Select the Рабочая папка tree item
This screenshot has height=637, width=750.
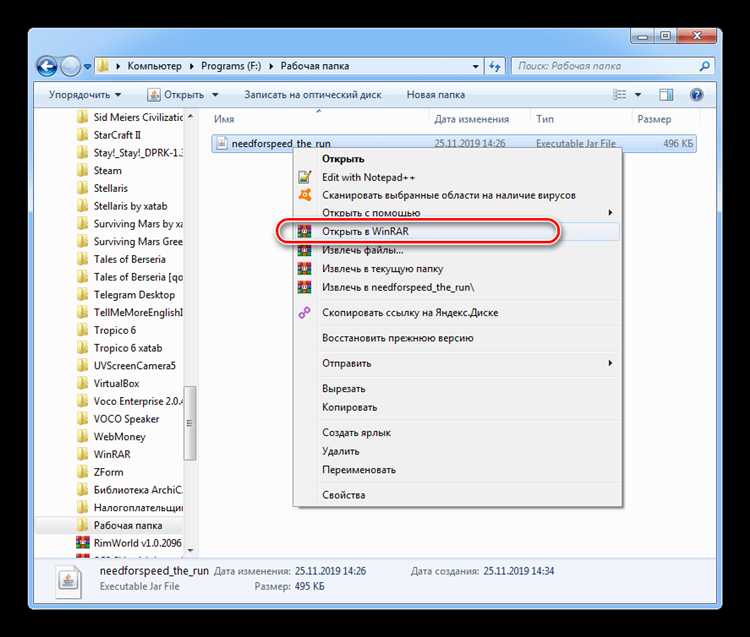[128, 525]
